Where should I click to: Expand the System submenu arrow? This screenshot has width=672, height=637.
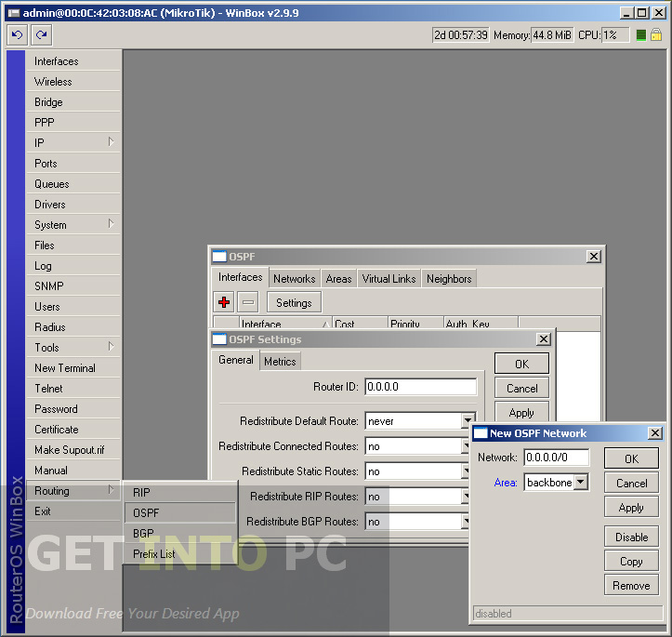pyautogui.click(x=111, y=224)
